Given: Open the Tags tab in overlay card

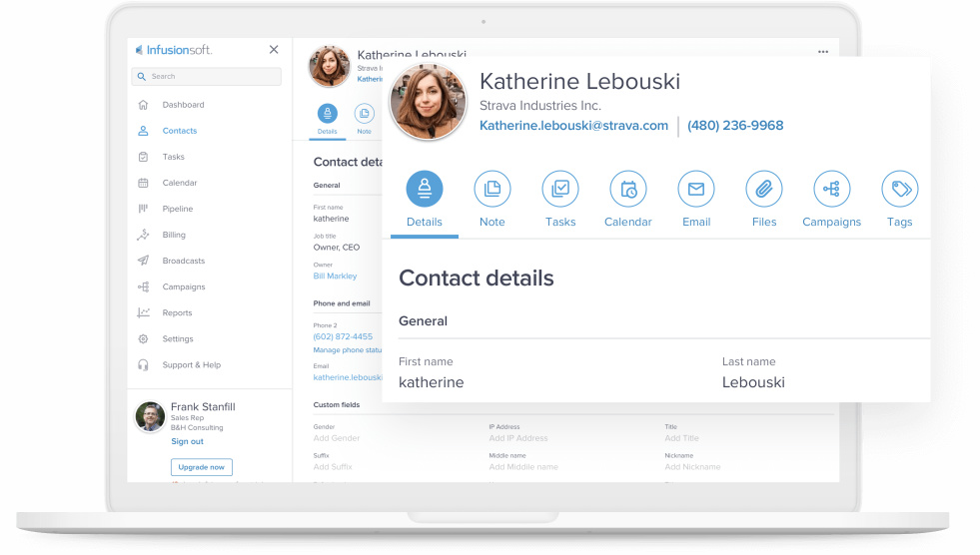Looking at the screenshot, I should pos(900,200).
